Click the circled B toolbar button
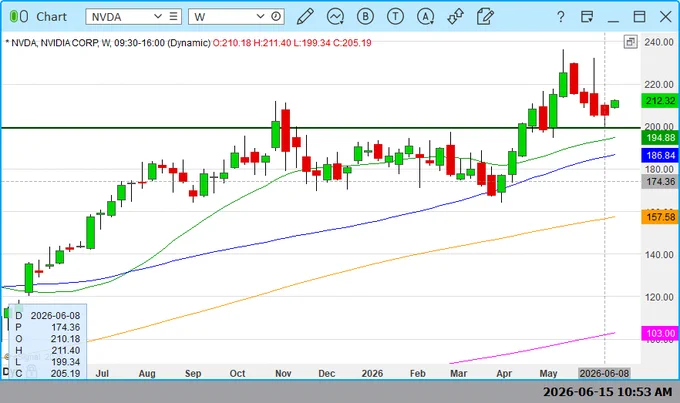Viewport: 680px width, 403px height. (x=365, y=17)
